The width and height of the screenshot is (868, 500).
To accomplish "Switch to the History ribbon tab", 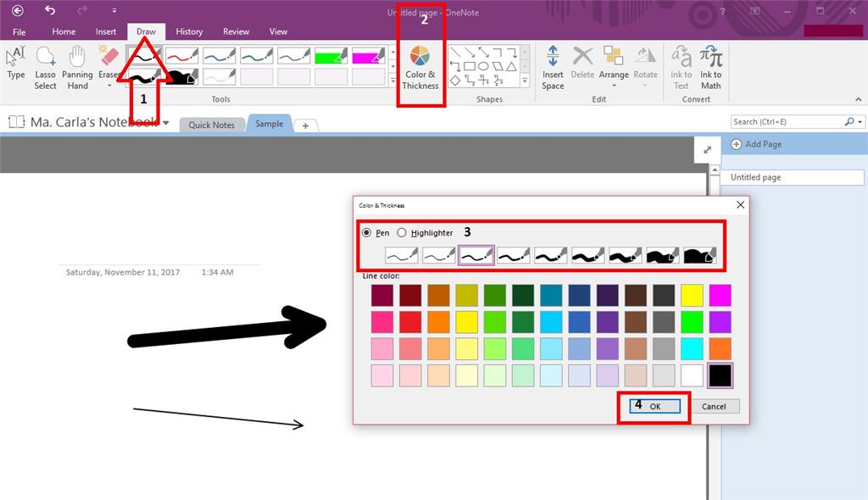I will [x=189, y=31].
